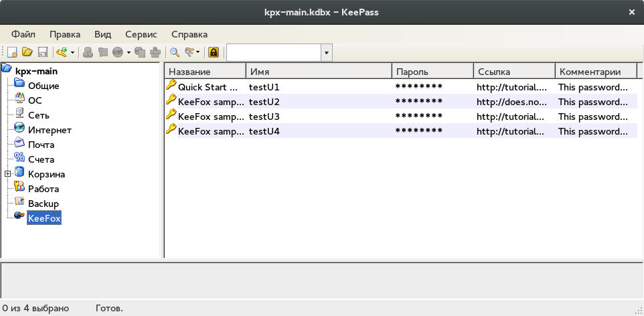Click the http://does.no... link cell
Image resolution: width=644 pixels, height=316 pixels.
coord(511,102)
